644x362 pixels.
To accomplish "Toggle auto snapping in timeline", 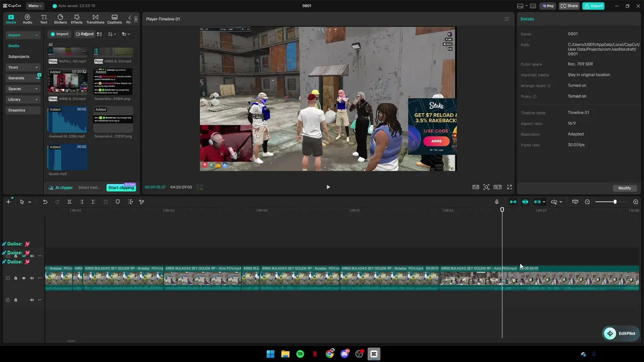I will pos(525,202).
